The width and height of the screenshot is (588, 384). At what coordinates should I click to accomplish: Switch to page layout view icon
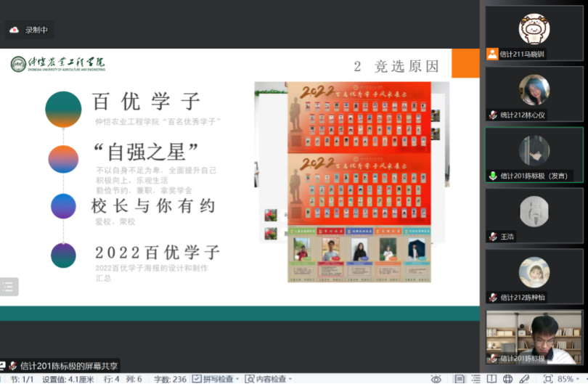click(x=460, y=379)
